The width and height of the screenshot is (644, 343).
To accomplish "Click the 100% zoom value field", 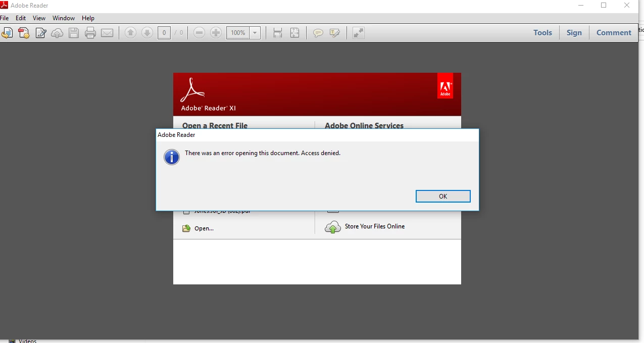I will click(238, 33).
